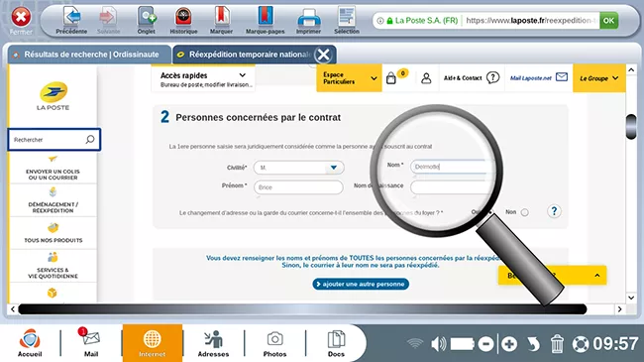Collapse the yellow help panel chevron
Viewport: 644px width, 362px height.
597,275
